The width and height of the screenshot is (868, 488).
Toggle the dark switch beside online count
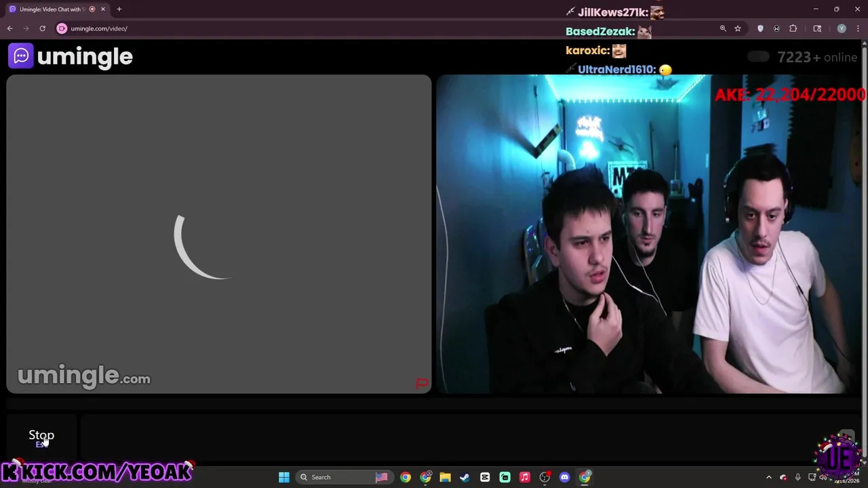[758, 57]
